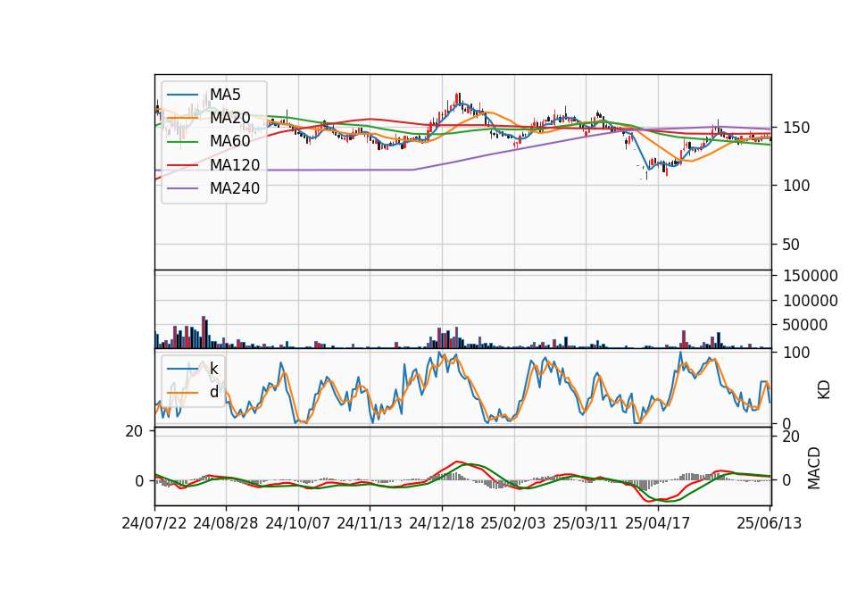
Task: Click the price axis label 100 beside price chart
Action: click(x=796, y=186)
